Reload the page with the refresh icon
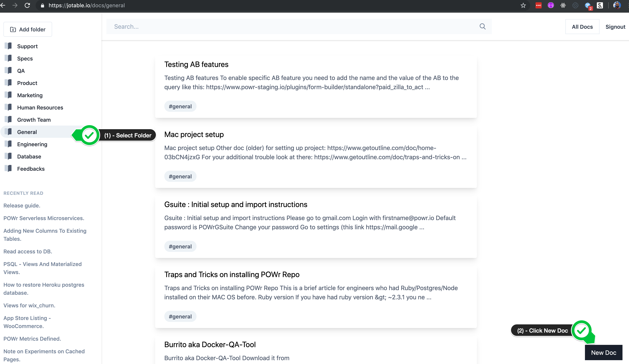The width and height of the screenshot is (629, 364). click(27, 6)
